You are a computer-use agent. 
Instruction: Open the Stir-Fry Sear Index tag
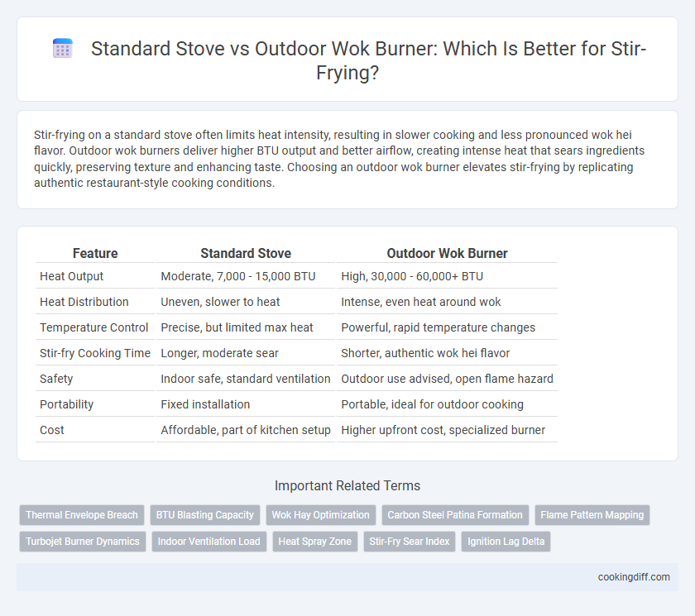point(410,542)
